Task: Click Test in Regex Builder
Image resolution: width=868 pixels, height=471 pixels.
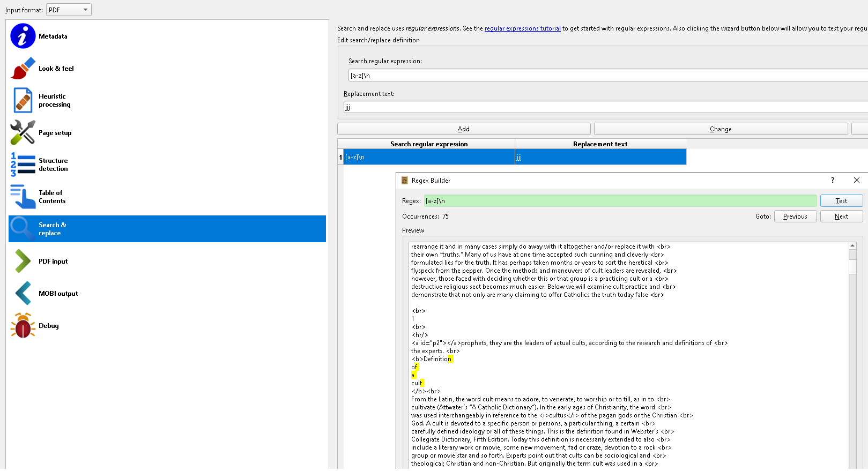Action: click(x=841, y=201)
